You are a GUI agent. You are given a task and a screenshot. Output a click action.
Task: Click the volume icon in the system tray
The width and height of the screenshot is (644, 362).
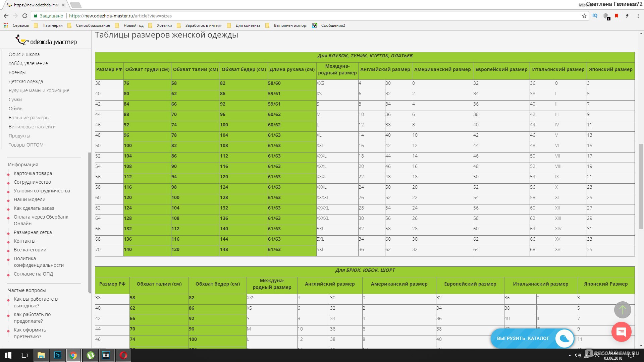[x=578, y=355]
